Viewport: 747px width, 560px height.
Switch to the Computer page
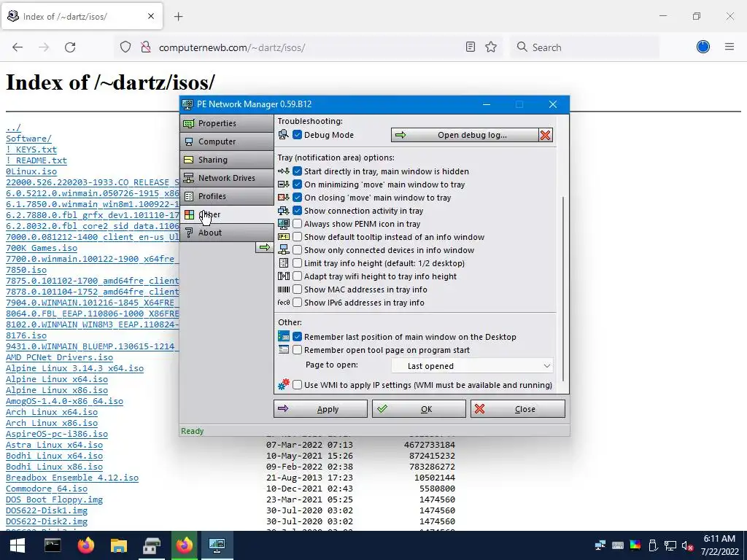[227, 141]
